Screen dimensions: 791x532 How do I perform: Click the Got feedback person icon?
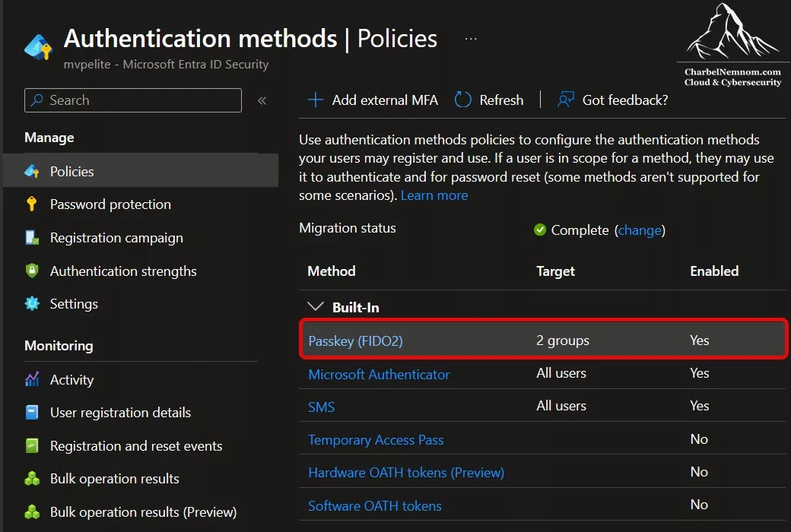(566, 100)
